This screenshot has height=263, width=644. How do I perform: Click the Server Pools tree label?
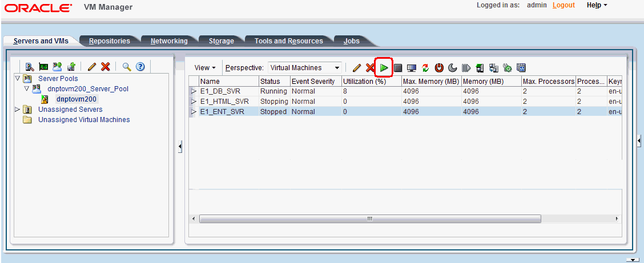click(58, 78)
